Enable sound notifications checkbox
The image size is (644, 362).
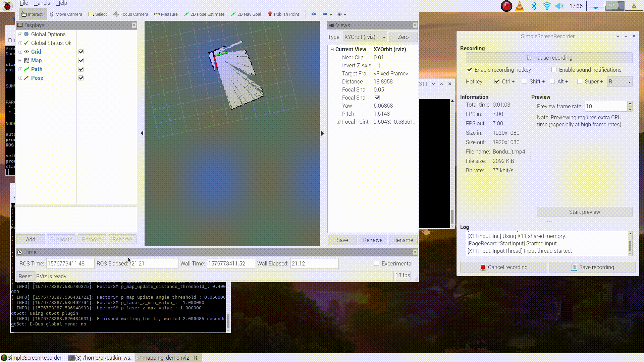coord(554,70)
